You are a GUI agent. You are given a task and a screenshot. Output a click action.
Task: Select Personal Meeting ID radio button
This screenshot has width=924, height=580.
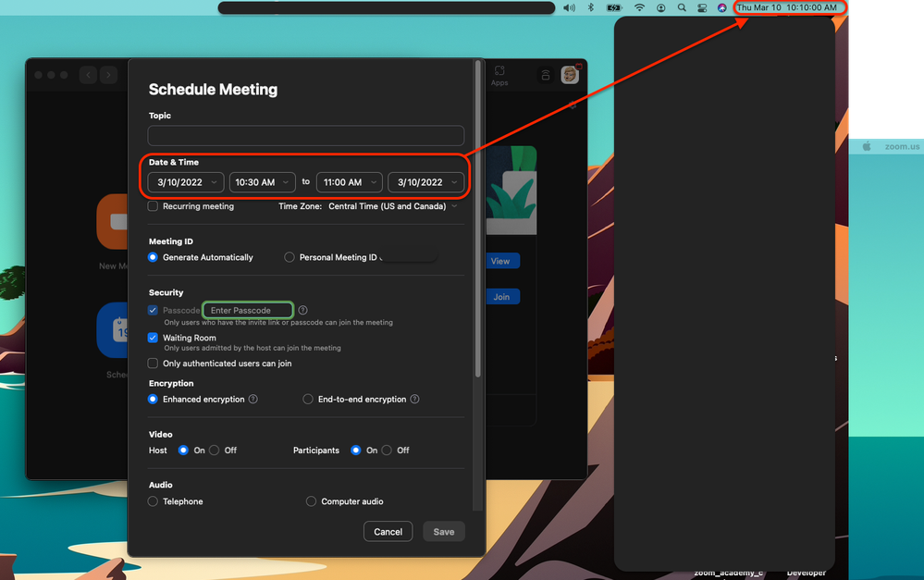pos(290,257)
